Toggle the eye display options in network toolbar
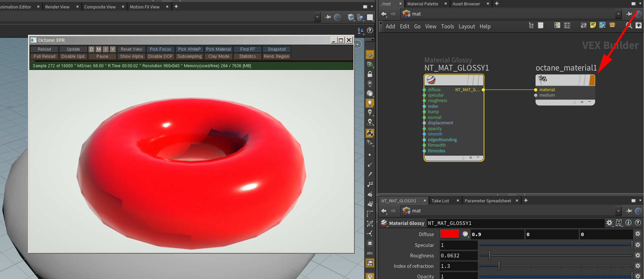The height and width of the screenshot is (279, 644). pyautogui.click(x=638, y=25)
